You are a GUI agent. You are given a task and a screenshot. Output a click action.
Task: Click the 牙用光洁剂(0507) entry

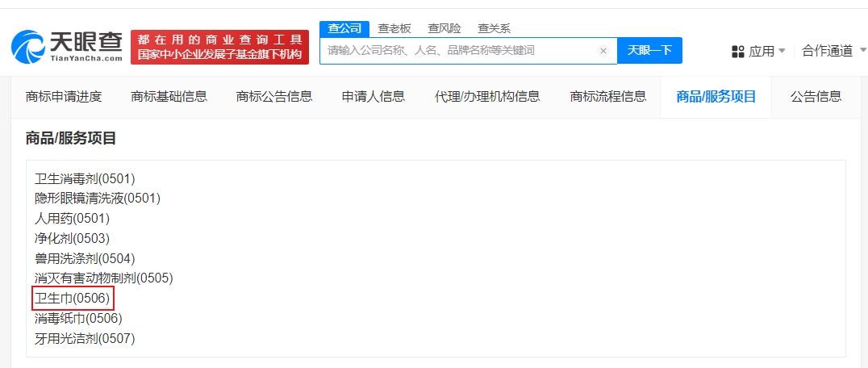coord(85,338)
